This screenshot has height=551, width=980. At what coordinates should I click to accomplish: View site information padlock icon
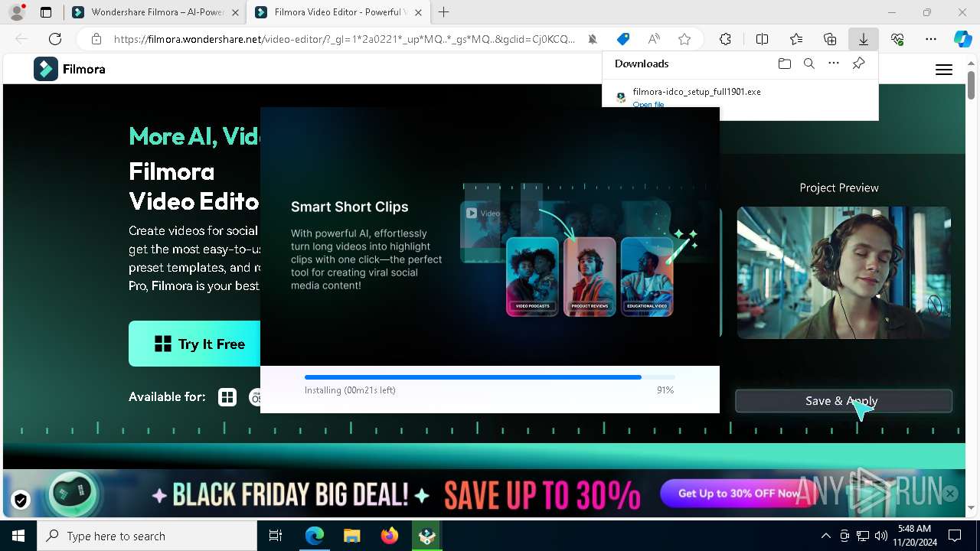click(96, 39)
